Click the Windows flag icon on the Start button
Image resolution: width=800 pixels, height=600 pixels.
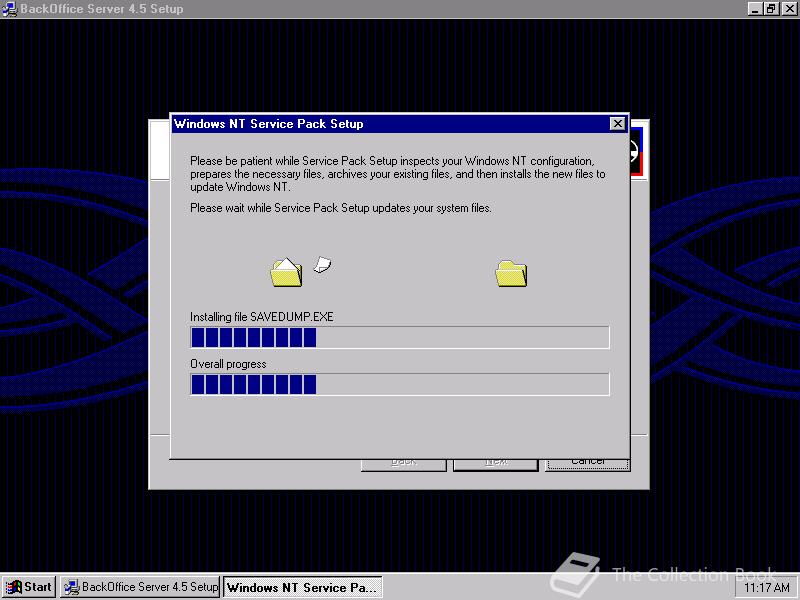click(x=14, y=587)
